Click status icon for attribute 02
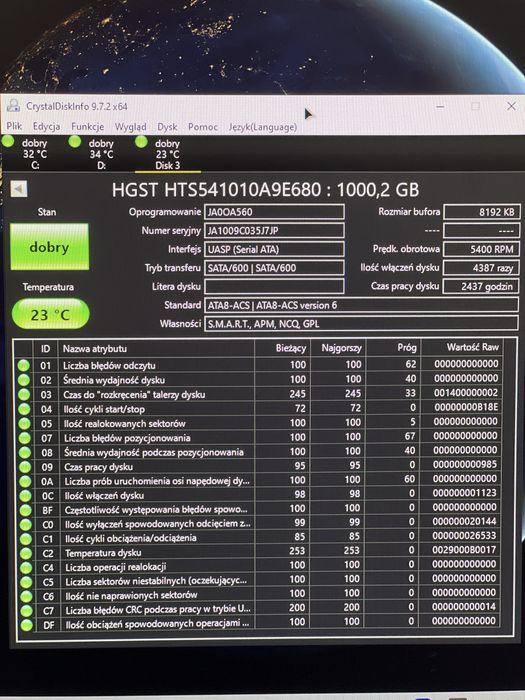This screenshot has width=525, height=700. tap(24, 380)
